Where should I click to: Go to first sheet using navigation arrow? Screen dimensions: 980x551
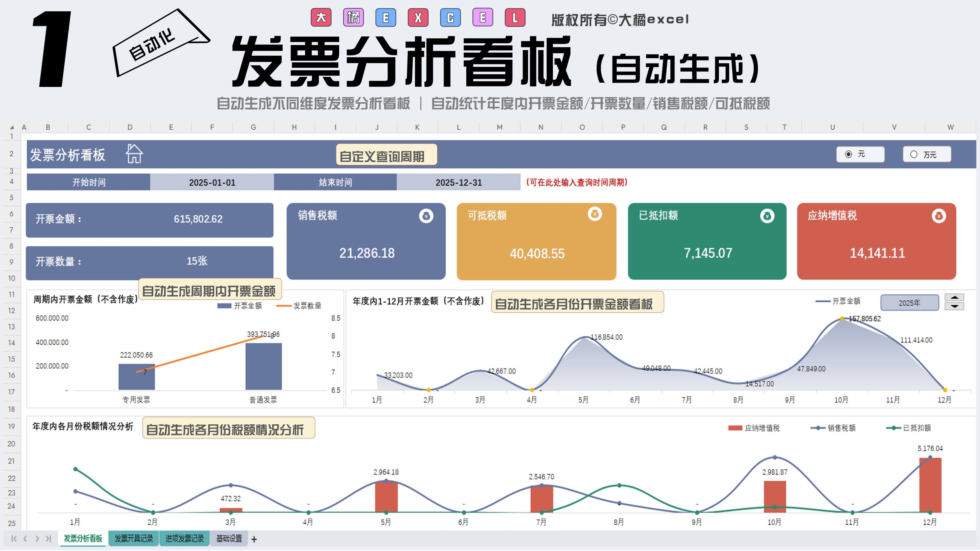[14, 538]
